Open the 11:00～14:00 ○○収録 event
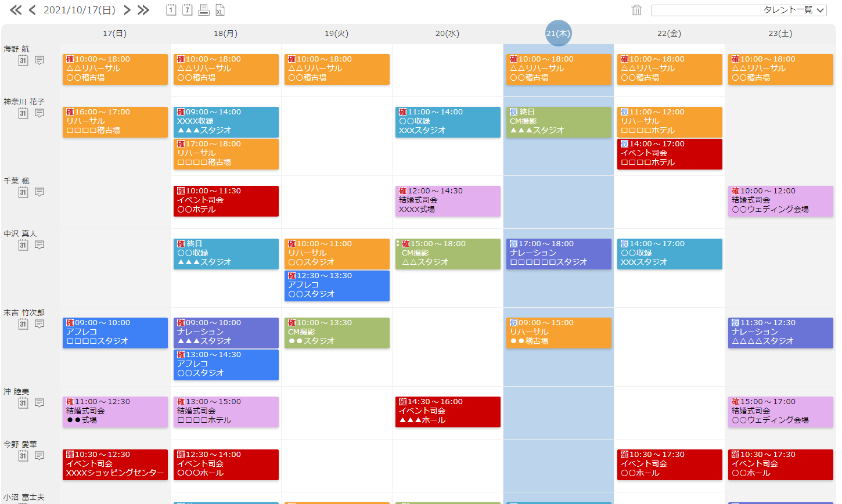Viewport: 842px width, 504px height. (448, 122)
